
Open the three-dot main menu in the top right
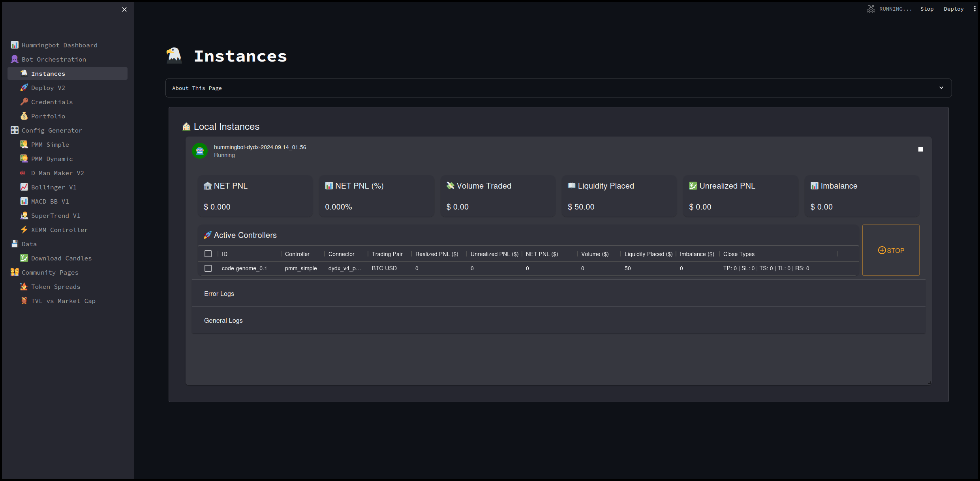pyautogui.click(x=974, y=9)
